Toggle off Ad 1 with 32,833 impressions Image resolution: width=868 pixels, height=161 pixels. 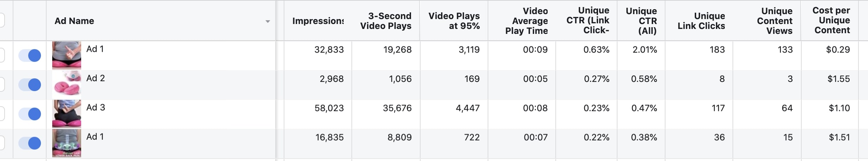point(30,55)
